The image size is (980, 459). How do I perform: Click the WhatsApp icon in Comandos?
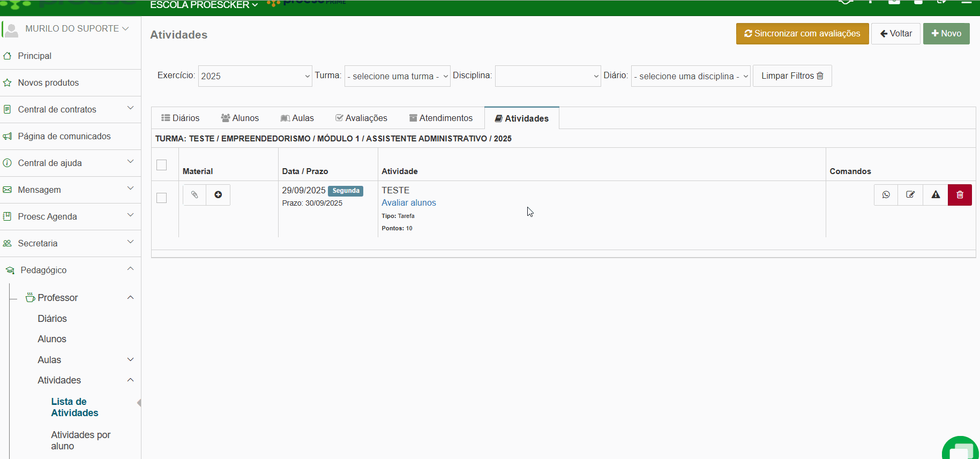point(886,195)
